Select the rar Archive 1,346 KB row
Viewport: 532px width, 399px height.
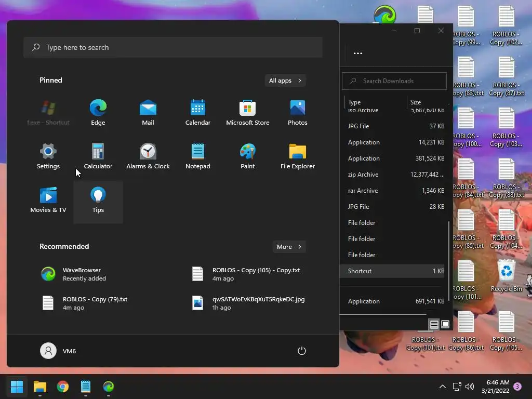(x=392, y=191)
